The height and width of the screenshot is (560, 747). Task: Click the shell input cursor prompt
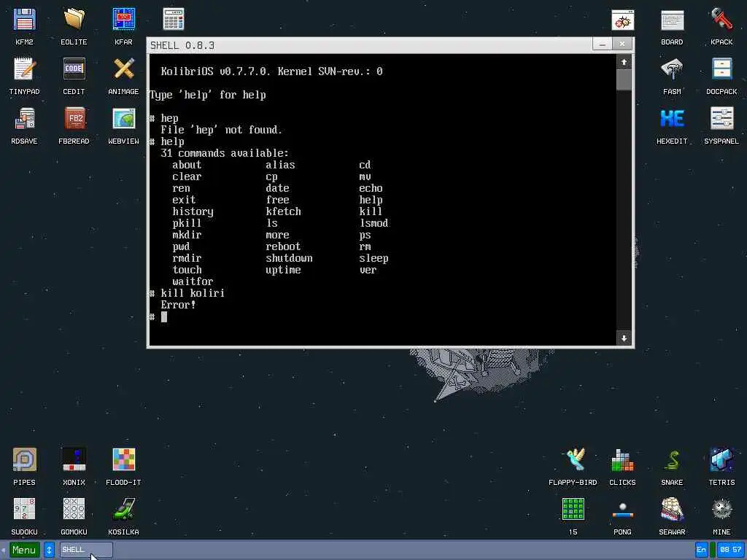(164, 316)
